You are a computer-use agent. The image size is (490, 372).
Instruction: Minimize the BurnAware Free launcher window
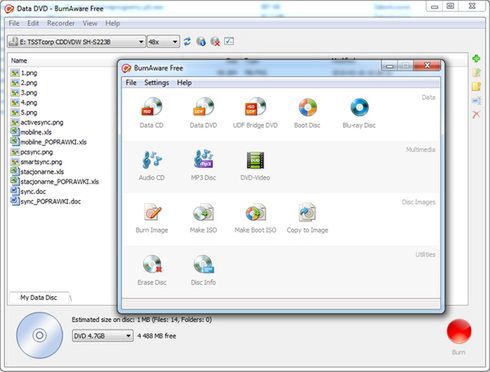coord(389,66)
